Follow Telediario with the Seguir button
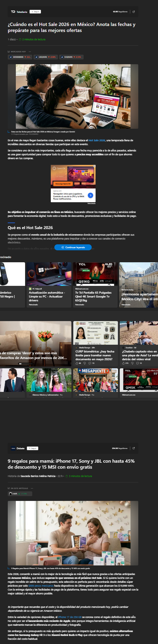Image resolution: width=158 pixels, height=644 pixels. tap(35, 12)
